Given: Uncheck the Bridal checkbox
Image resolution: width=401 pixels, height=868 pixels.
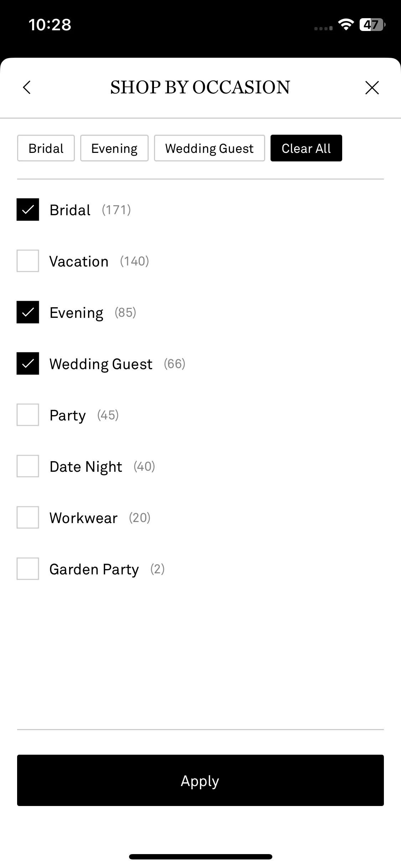Looking at the screenshot, I should pyautogui.click(x=28, y=210).
